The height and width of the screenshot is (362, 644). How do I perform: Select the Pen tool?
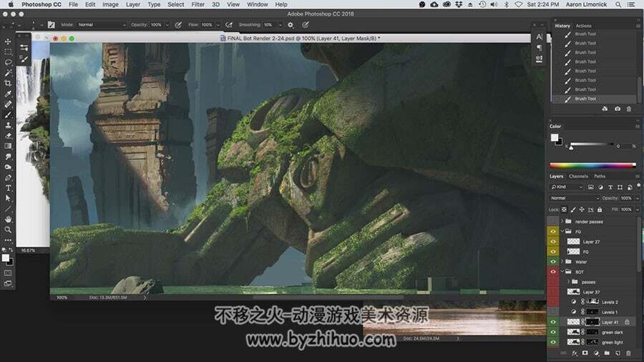coord(8,177)
